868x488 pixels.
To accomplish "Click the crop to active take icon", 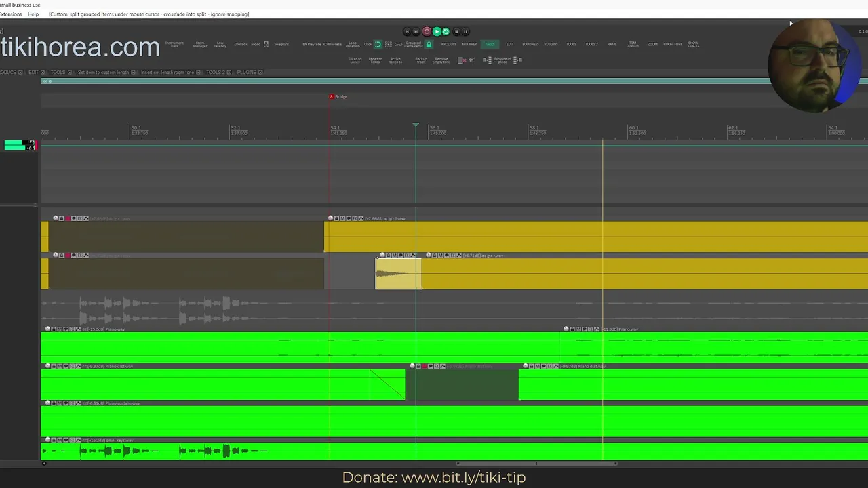I will pos(471,60).
